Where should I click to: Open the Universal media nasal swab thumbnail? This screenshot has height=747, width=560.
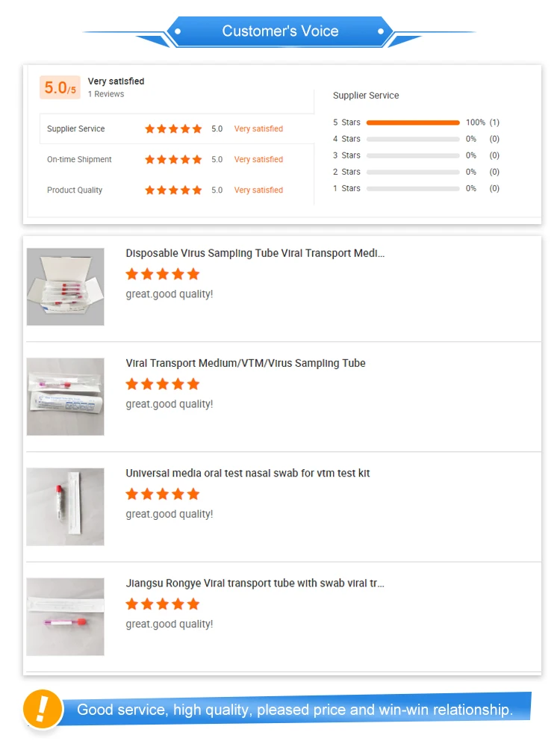point(66,506)
